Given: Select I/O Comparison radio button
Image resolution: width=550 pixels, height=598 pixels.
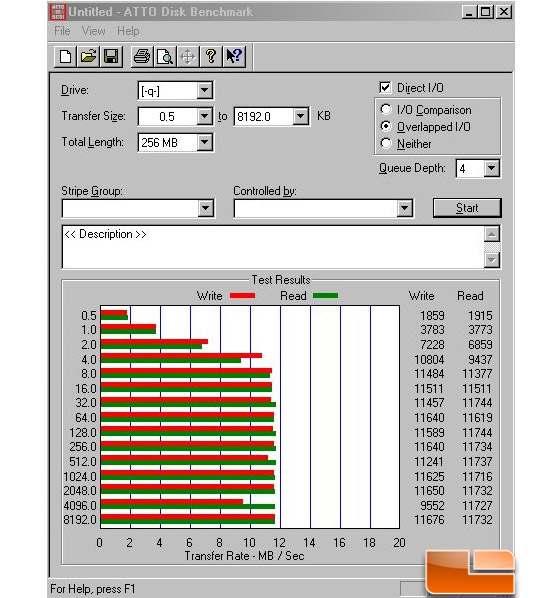Looking at the screenshot, I should pos(386,109).
